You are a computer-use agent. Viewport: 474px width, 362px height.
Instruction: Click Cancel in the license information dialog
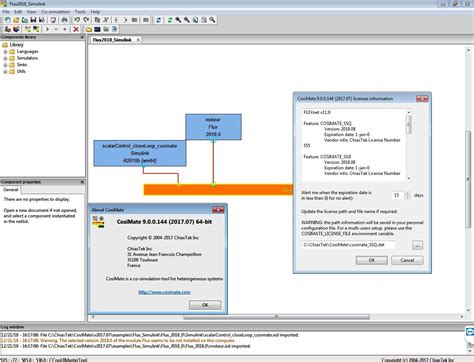pos(407,260)
